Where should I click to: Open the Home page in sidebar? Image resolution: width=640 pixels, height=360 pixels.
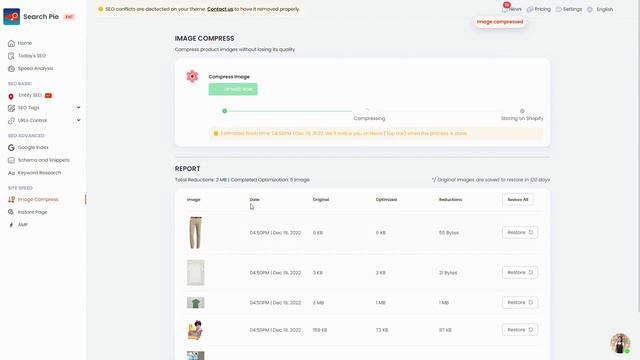[24, 43]
